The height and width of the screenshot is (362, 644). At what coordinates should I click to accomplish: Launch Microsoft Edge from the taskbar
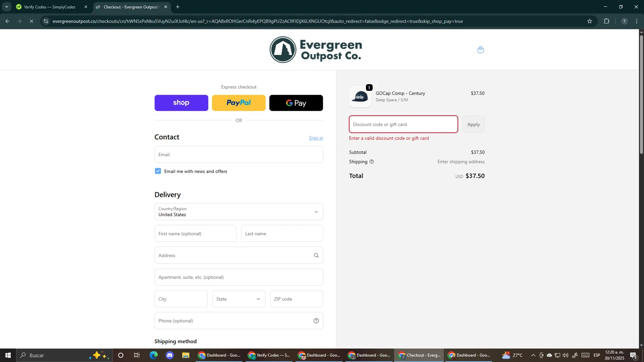pos(153,355)
